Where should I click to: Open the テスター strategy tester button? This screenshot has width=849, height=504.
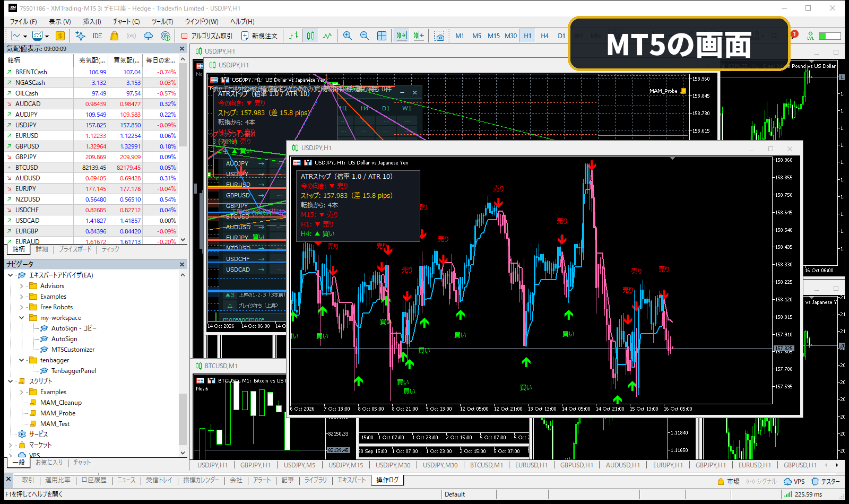tap(826, 482)
